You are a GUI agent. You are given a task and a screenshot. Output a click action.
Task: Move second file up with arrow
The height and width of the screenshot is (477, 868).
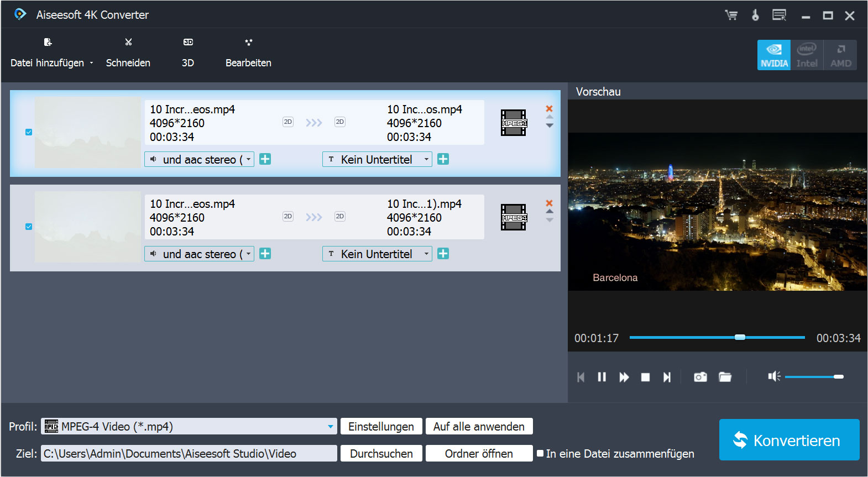[x=550, y=211]
